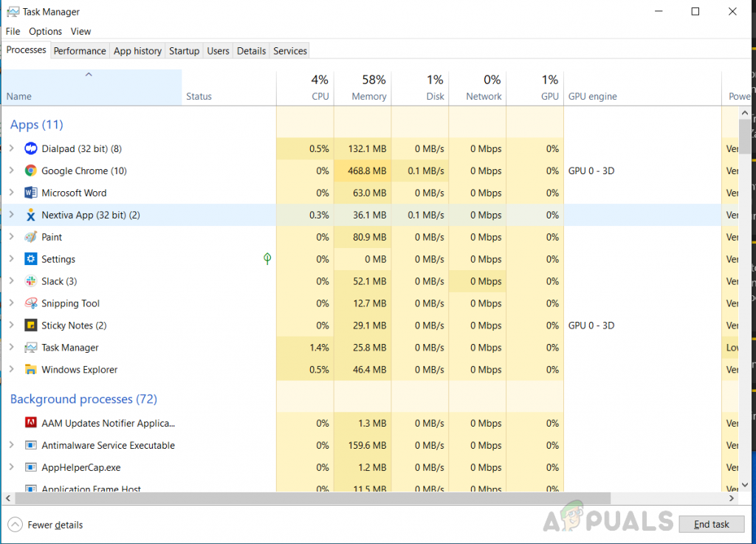Open the File menu
This screenshot has width=756, height=544.
pos(13,31)
